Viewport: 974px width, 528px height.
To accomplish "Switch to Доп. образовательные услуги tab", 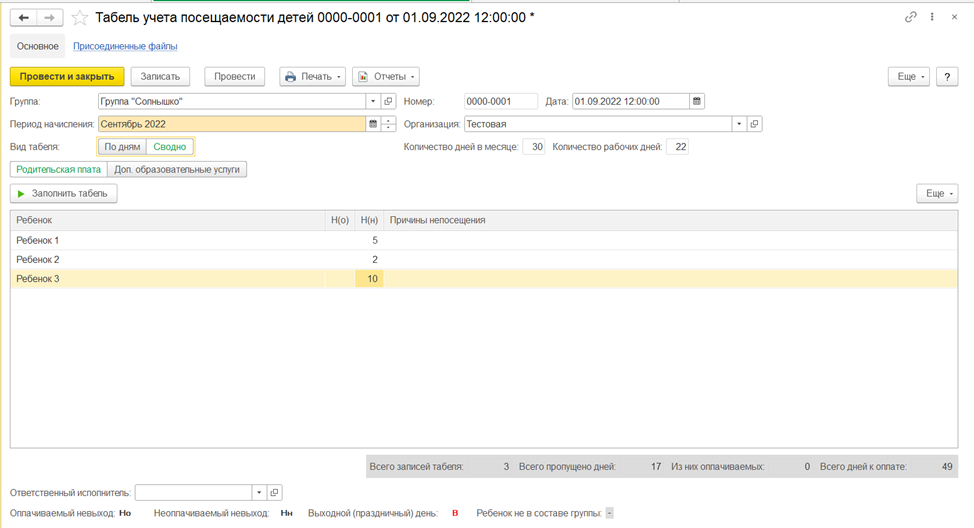I will (176, 169).
